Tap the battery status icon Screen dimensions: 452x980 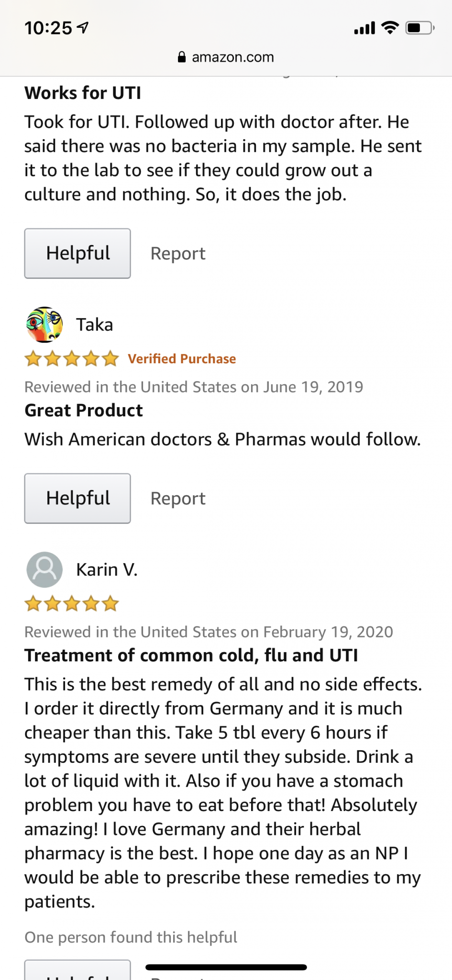point(419,28)
